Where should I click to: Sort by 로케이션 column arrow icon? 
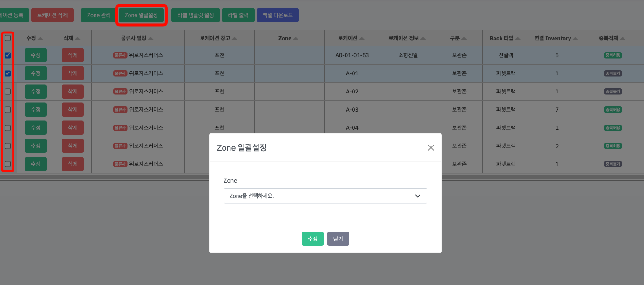[x=362, y=39]
